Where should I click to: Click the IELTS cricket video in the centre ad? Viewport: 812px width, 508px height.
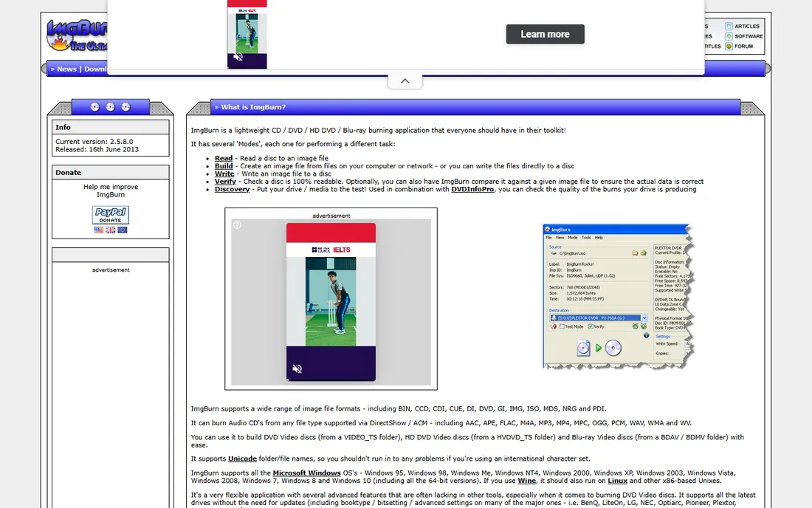pyautogui.click(x=331, y=302)
